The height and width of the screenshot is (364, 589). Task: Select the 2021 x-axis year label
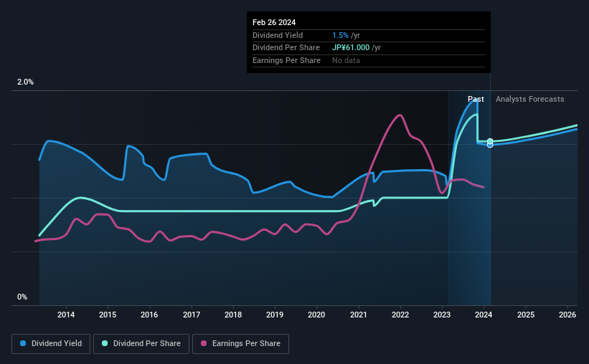pos(359,315)
